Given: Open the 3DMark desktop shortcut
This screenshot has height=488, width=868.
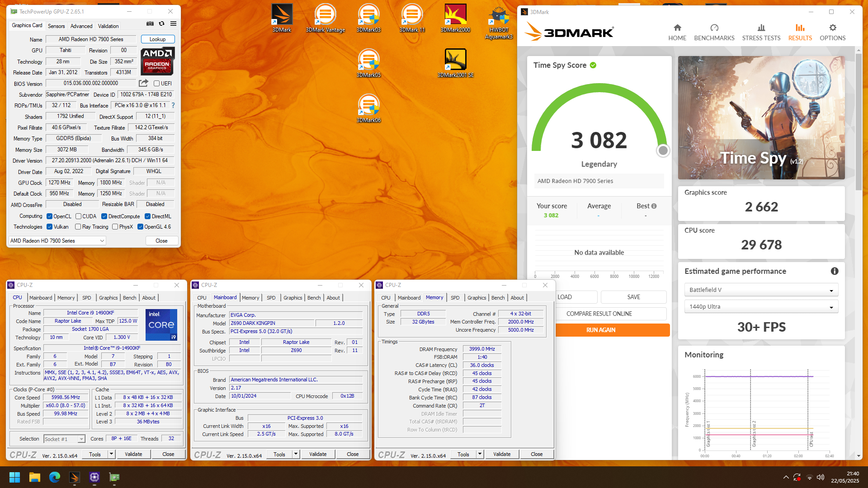Looking at the screenshot, I should [x=282, y=18].
